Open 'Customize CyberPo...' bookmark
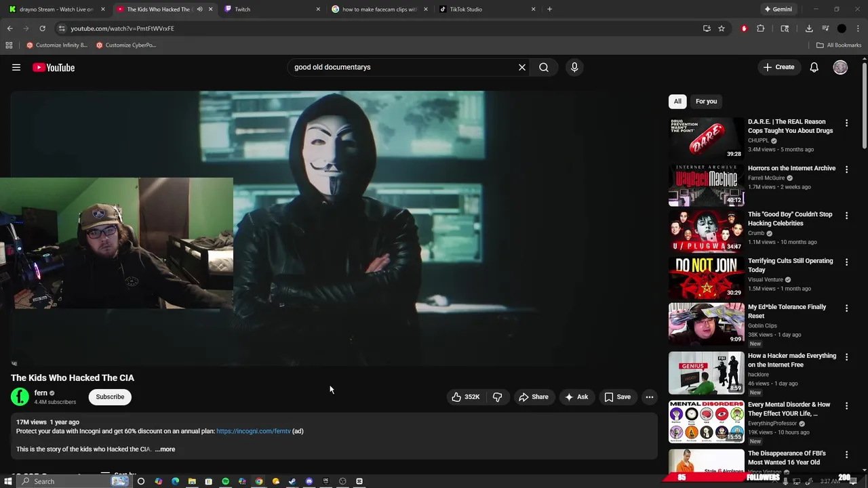The width and height of the screenshot is (868, 488). coord(127,45)
